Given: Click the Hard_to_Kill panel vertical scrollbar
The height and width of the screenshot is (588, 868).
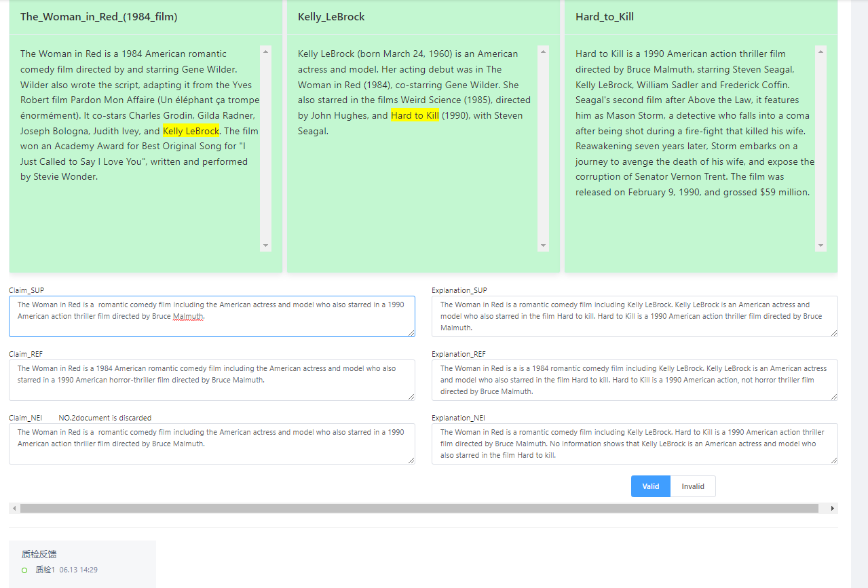Looking at the screenshot, I should click(x=820, y=149).
